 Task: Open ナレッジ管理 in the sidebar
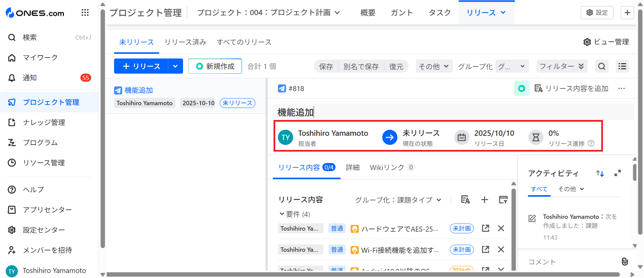click(49, 122)
